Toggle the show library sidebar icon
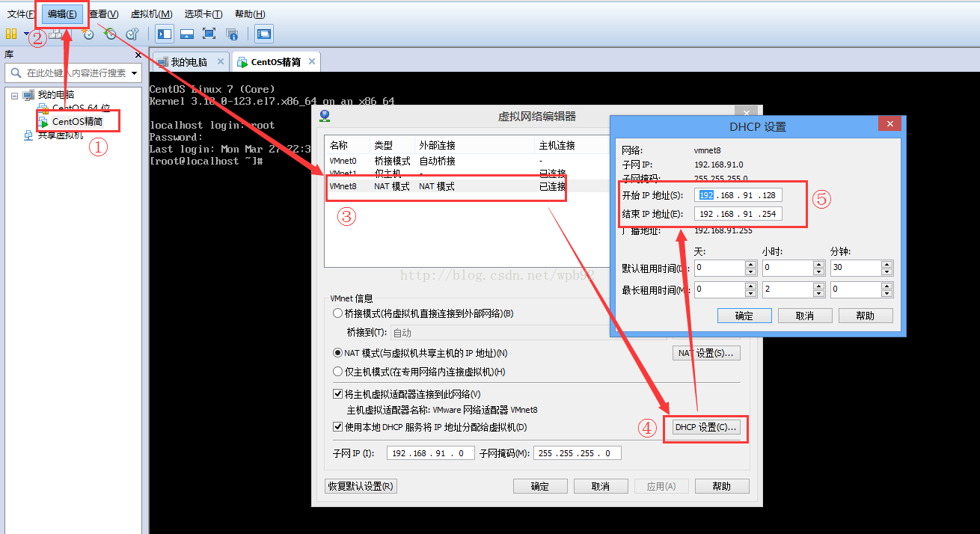The width and height of the screenshot is (980, 534). [165, 34]
